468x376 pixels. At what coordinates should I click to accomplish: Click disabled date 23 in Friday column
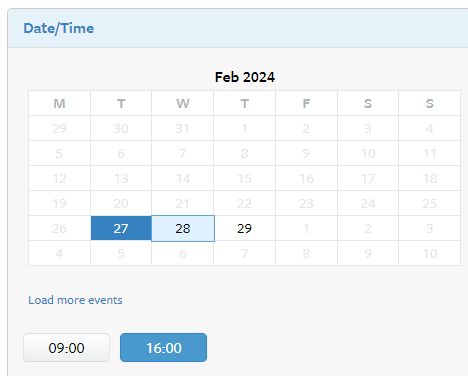(x=306, y=203)
